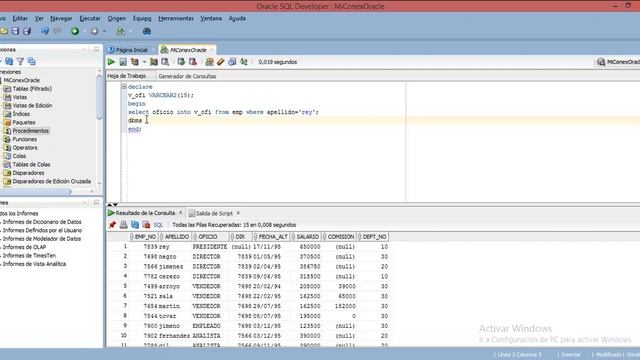Click the Undo icon in main toolbar
This screenshot has height=360, width=640.
click(44, 31)
